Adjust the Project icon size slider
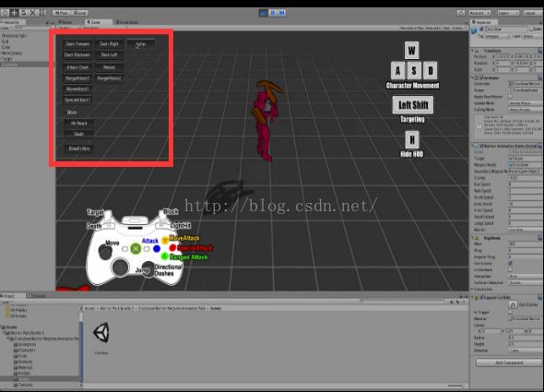Screen dimensions: 544x392 pos(455,386)
